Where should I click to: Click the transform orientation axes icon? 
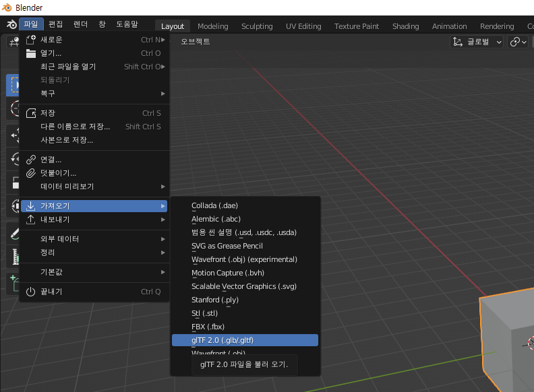457,42
